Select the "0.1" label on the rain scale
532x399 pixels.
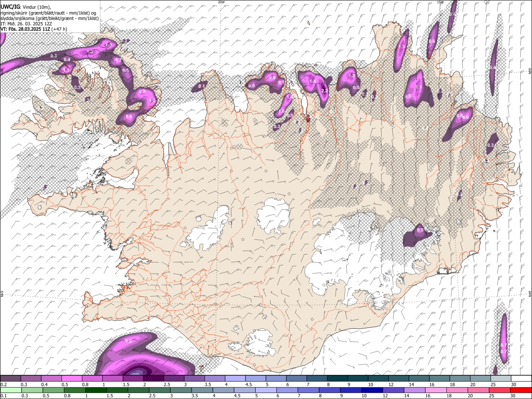click(4, 396)
